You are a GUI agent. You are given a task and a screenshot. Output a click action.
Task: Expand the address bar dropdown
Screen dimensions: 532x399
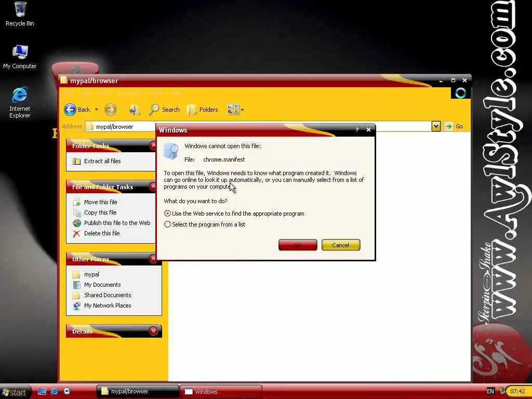tap(436, 127)
